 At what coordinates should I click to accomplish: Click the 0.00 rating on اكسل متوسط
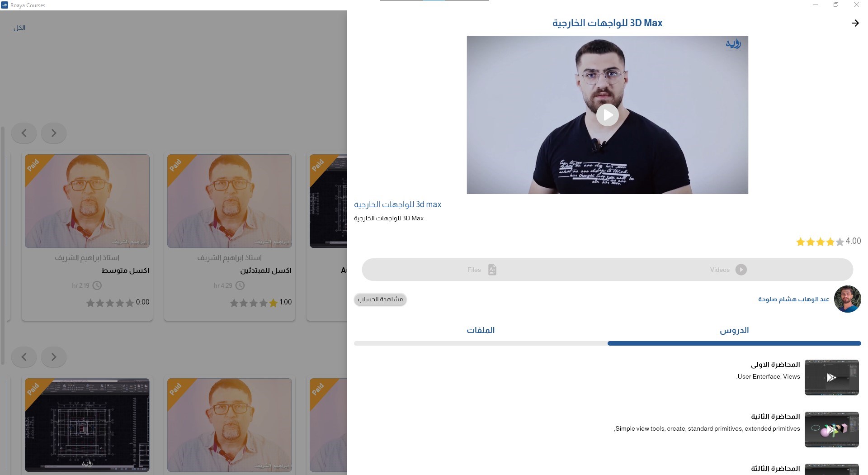(142, 302)
